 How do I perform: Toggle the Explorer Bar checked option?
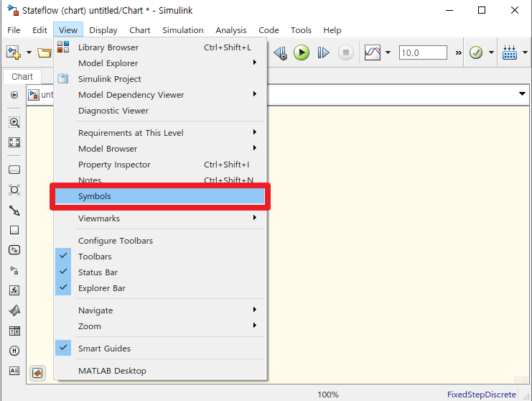point(160,288)
